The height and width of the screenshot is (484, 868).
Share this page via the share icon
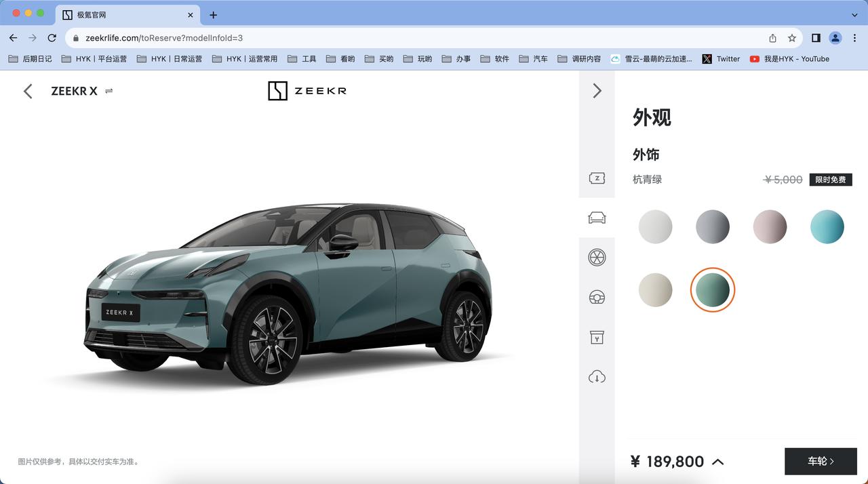point(773,38)
